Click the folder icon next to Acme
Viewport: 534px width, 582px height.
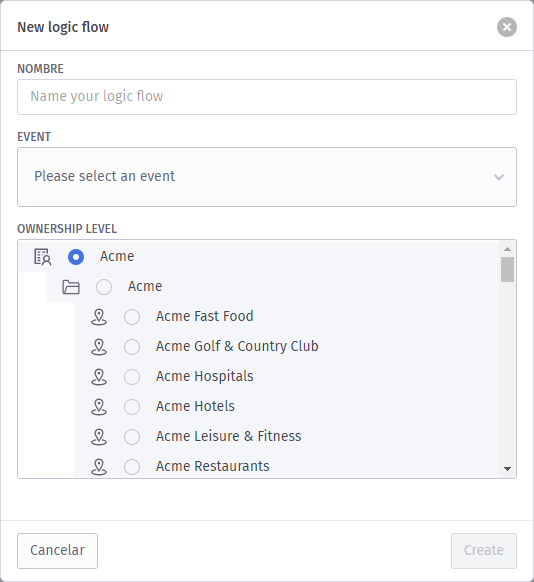(71, 287)
